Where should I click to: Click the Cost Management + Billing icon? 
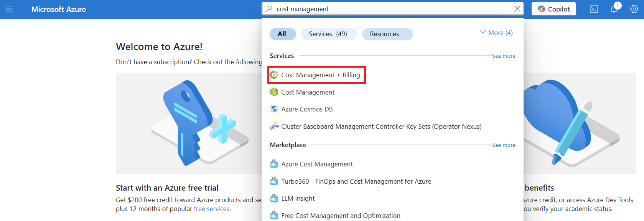274,75
